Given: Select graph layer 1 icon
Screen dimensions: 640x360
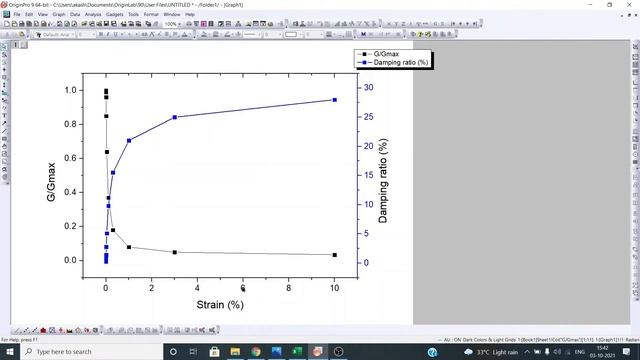Looking at the screenshot, I should [x=16, y=44].
